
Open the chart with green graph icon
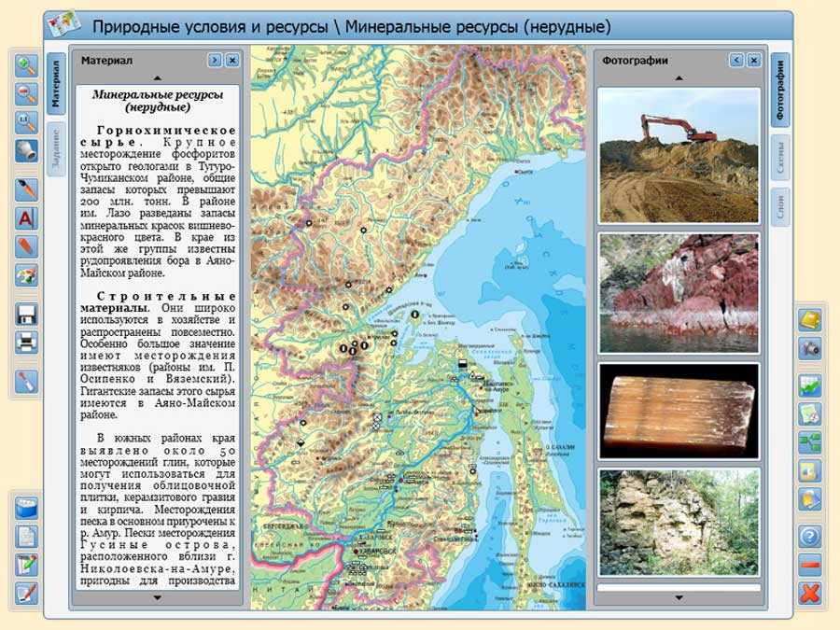810,385
